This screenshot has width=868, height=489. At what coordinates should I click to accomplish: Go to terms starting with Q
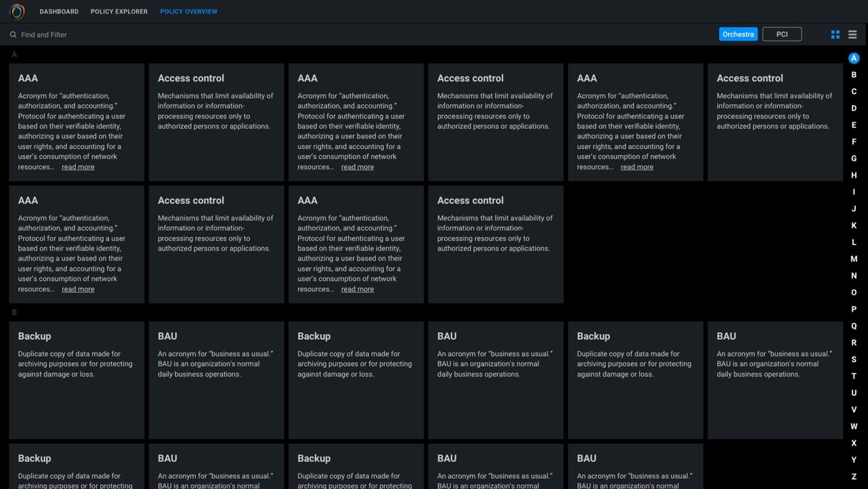854,326
